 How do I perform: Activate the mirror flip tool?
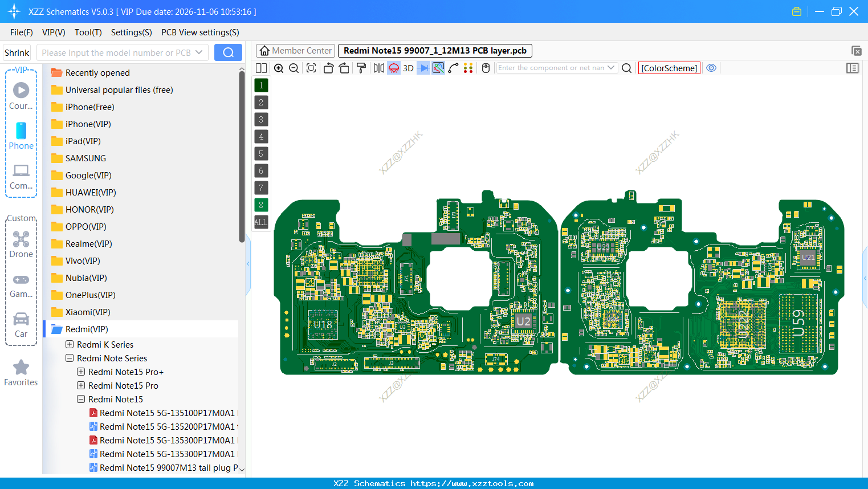[x=378, y=68]
